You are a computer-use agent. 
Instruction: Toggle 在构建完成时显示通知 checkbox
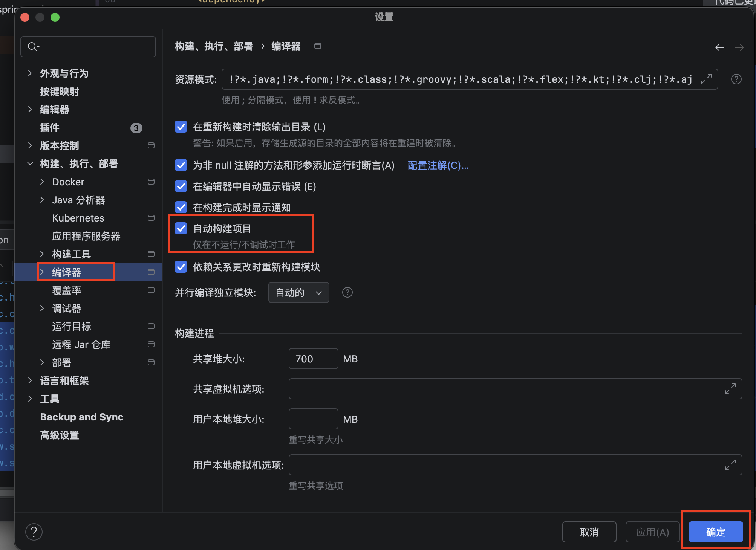tap(181, 207)
